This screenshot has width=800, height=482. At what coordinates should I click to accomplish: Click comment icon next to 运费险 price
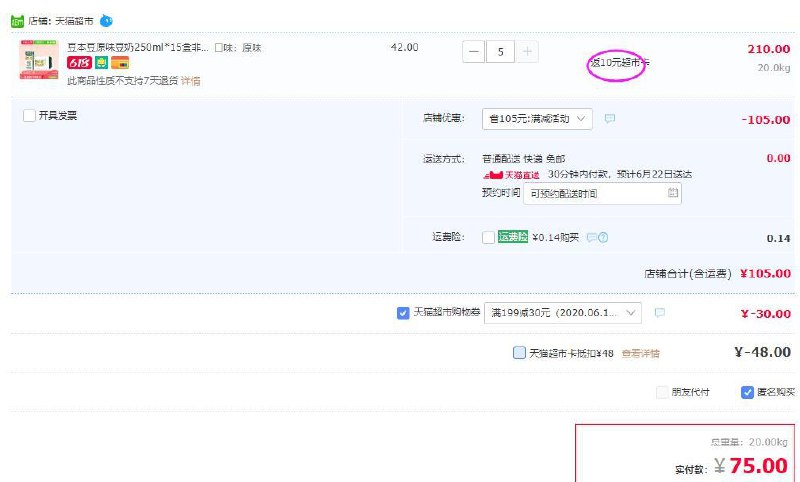pos(591,237)
